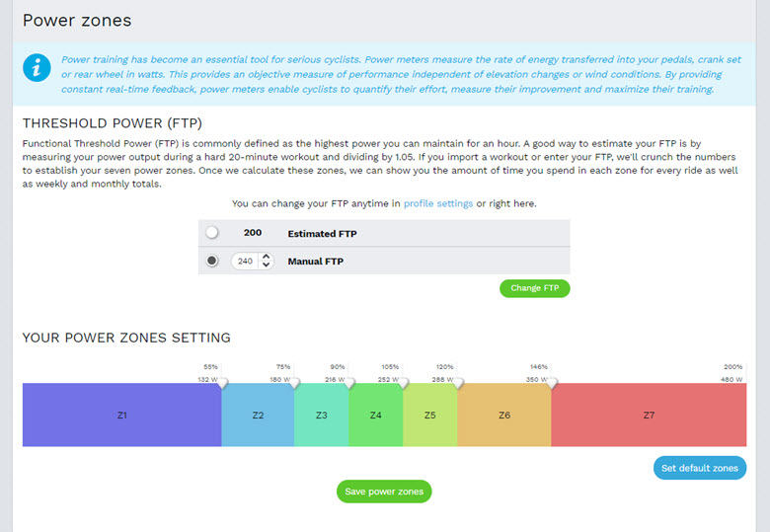Click the green Z4 zone block
Viewport: 770px width, 532px height.
click(376, 415)
